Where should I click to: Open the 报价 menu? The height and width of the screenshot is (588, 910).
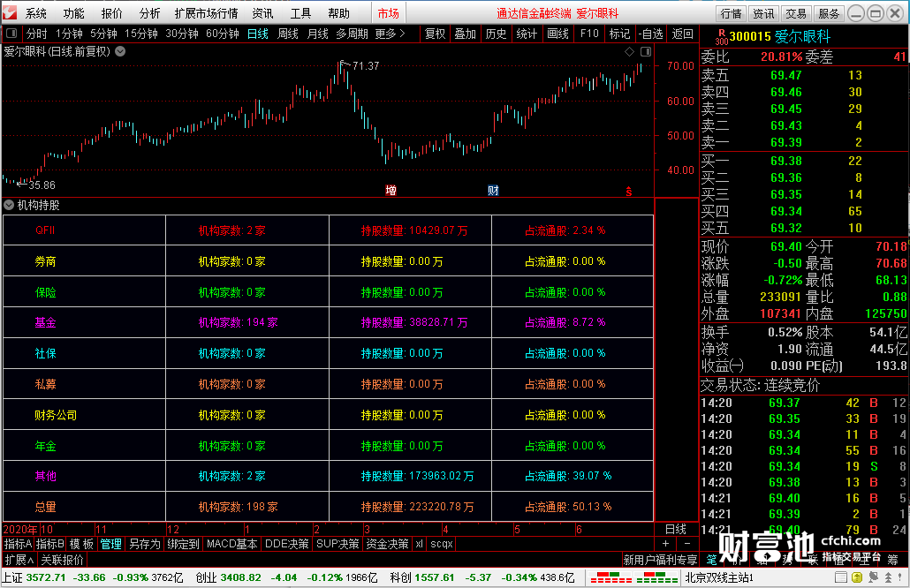111,13
